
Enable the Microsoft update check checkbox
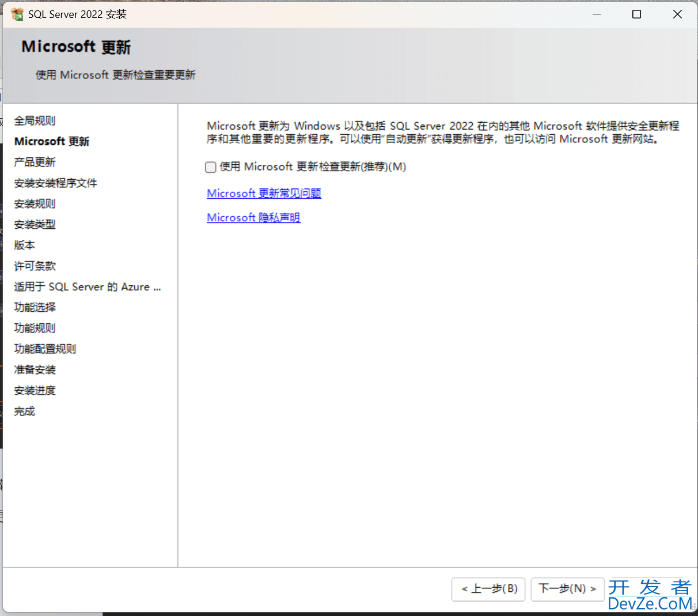point(211,167)
